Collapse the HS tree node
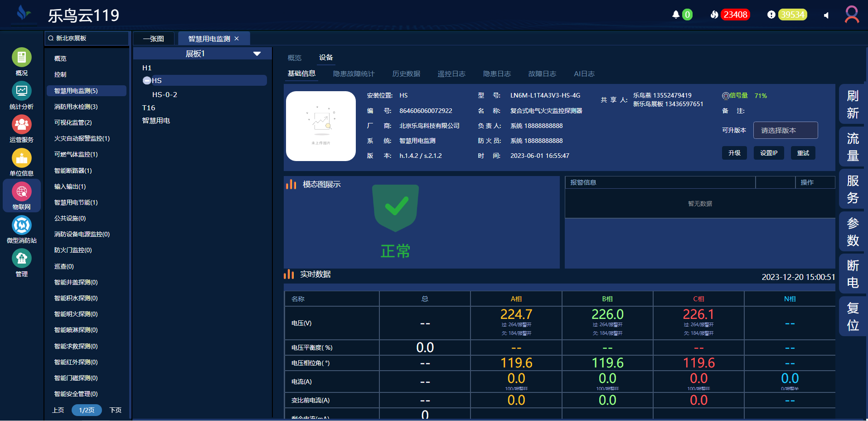 tap(147, 81)
